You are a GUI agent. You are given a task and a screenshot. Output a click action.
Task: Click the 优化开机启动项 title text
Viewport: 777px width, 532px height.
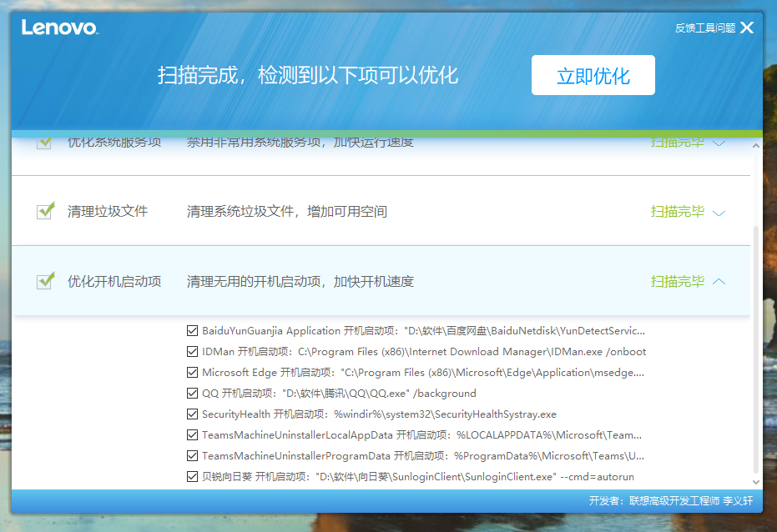[114, 281]
